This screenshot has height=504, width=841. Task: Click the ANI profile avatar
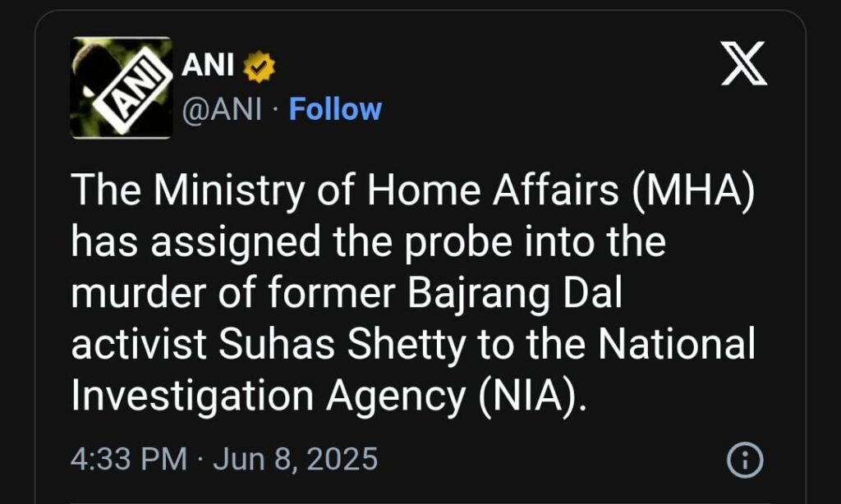121,89
